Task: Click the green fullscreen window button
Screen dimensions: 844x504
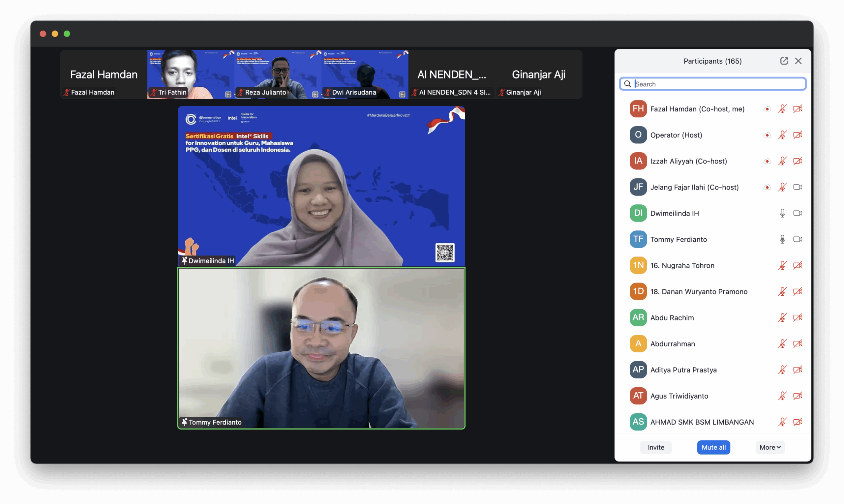Action: pyautogui.click(x=67, y=34)
